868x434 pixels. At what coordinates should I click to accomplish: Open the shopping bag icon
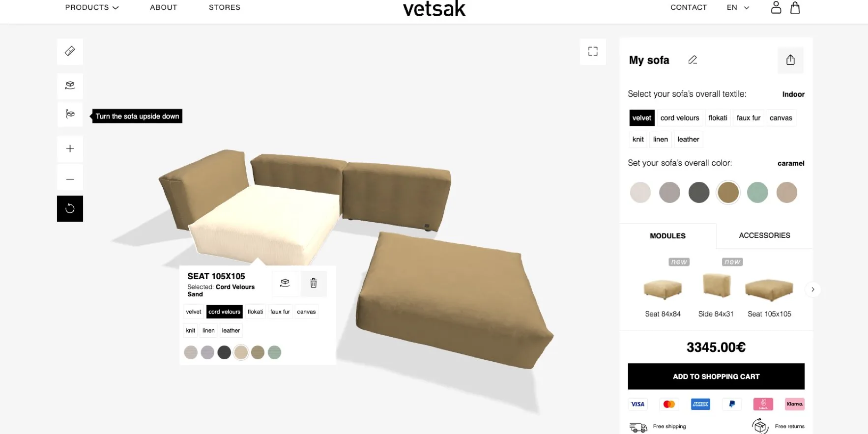[795, 7]
